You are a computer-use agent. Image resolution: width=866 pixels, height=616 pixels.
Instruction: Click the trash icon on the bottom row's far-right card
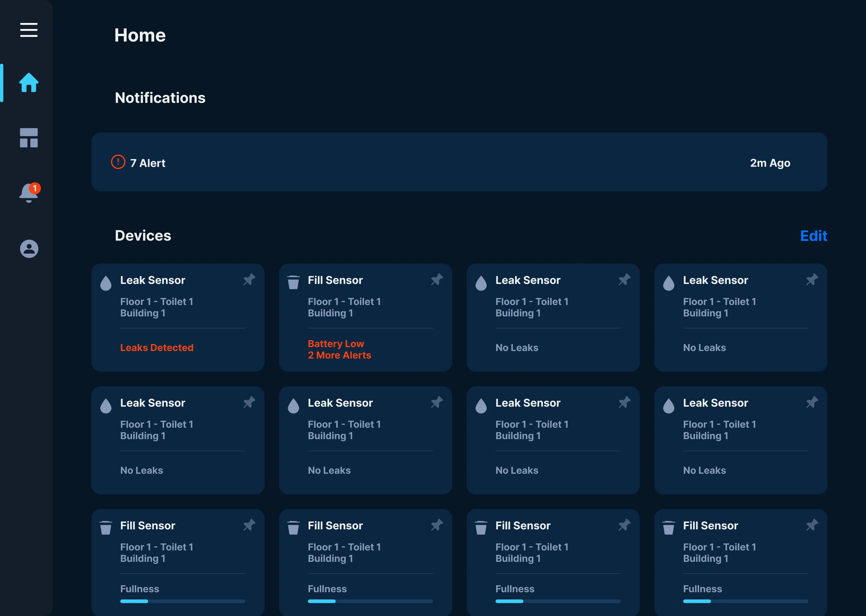point(669,528)
